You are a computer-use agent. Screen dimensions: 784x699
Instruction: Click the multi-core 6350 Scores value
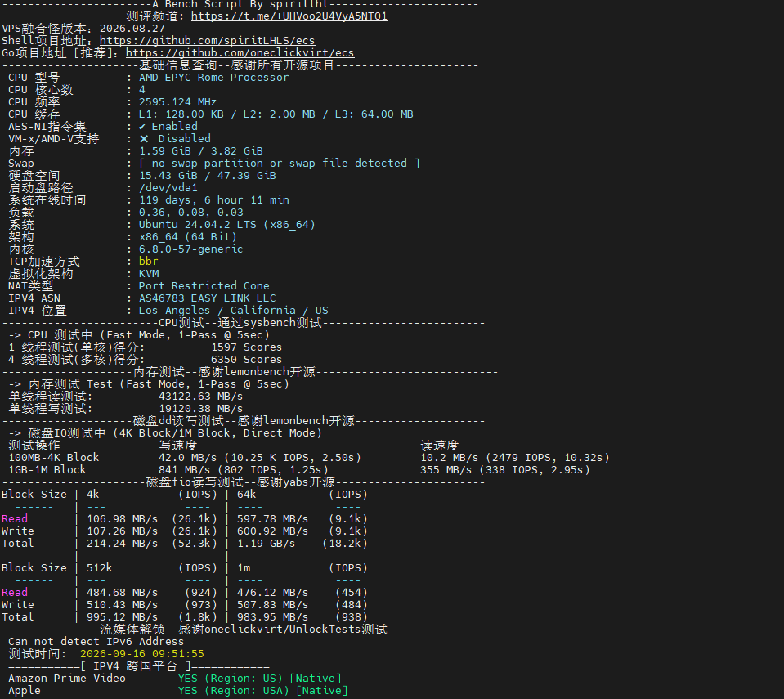[247, 360]
